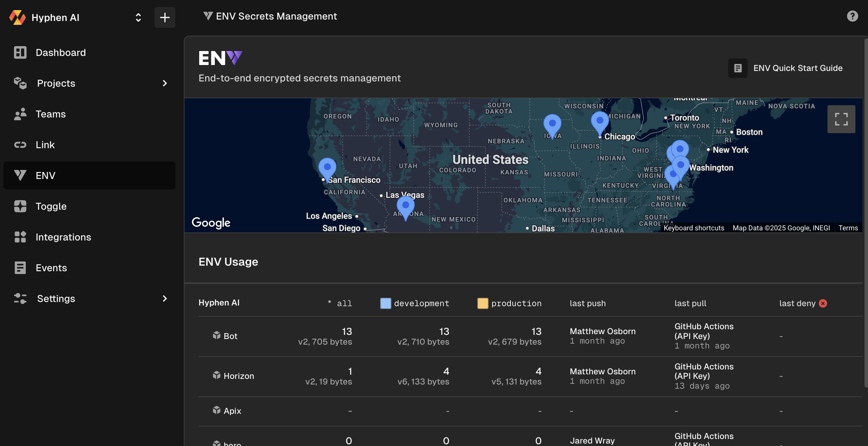Viewport: 868px width, 446px height.
Task: Click the Toggle puzzle icon
Action: point(20,206)
